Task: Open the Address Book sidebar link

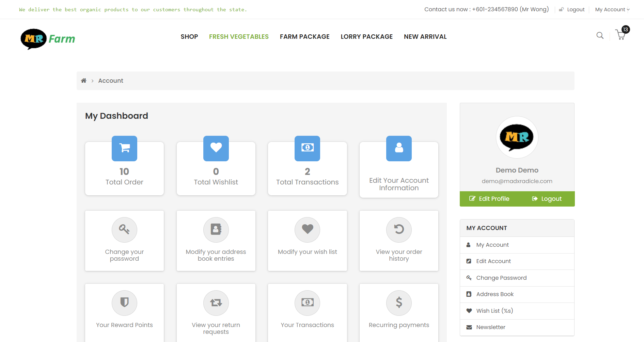Action: click(x=494, y=294)
